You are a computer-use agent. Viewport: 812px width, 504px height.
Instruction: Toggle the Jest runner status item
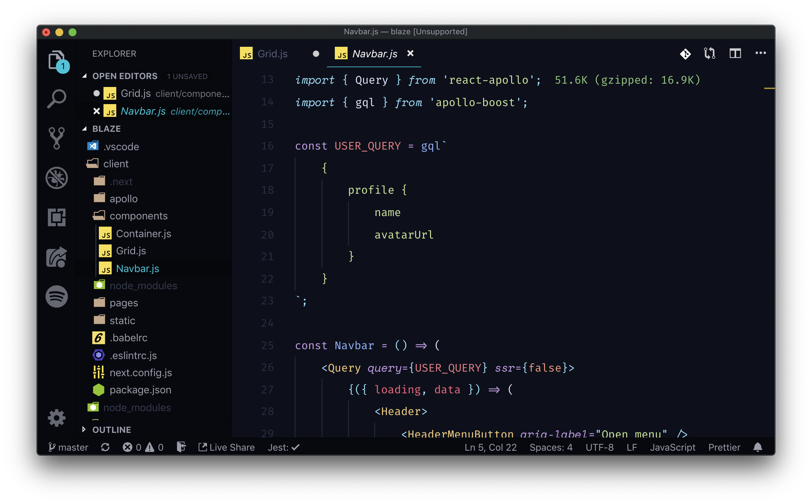283,447
